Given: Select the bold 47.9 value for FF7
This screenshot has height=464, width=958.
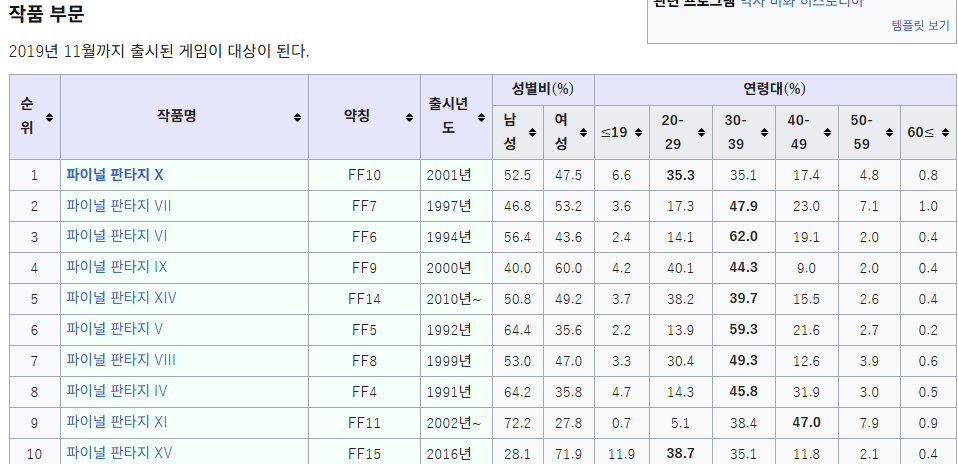Looking at the screenshot, I should pos(744,206).
